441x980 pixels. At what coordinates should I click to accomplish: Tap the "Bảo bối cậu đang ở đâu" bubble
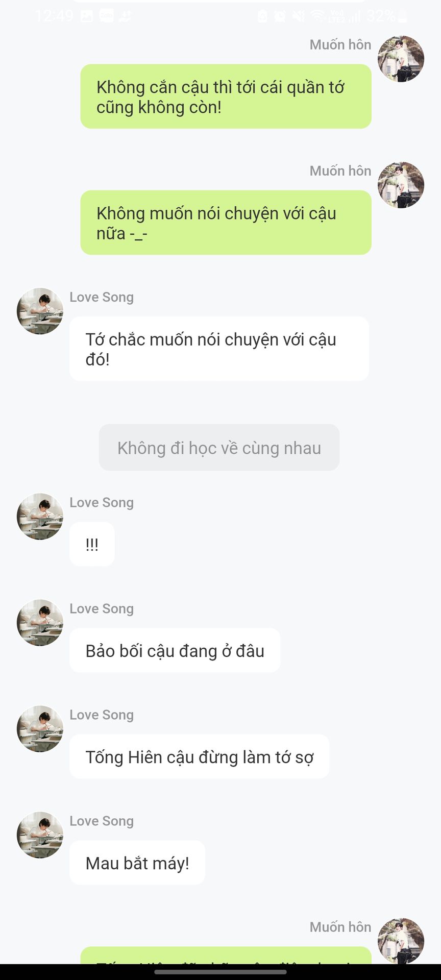click(175, 650)
